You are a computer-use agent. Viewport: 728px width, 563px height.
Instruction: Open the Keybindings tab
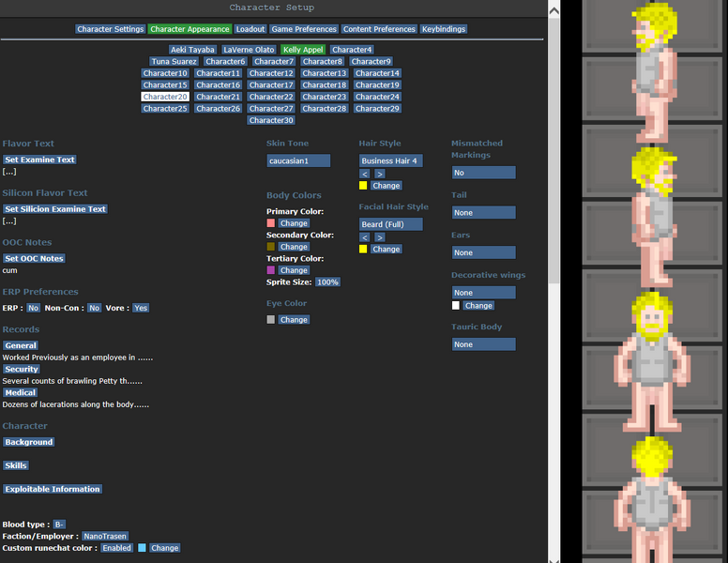(x=444, y=29)
